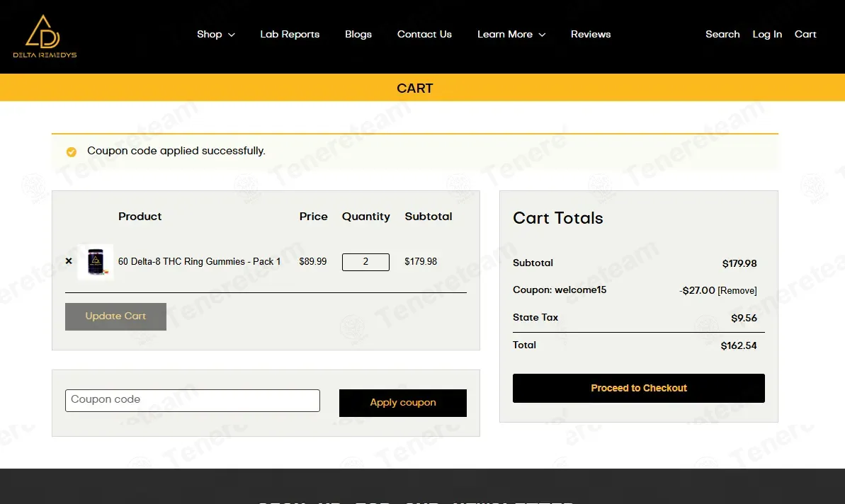
Task: Expand the Shop dropdown menu
Action: point(215,35)
